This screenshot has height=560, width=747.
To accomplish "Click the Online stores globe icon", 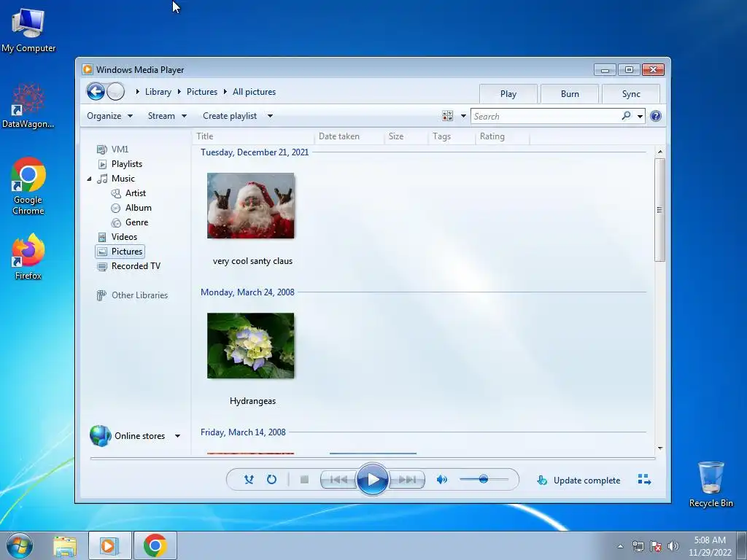I will 100,436.
